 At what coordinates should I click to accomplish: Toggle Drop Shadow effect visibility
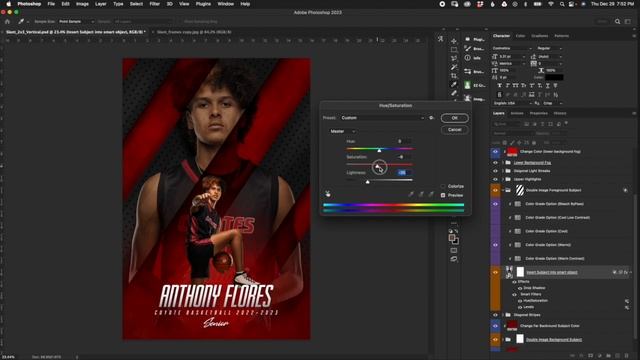(x=520, y=288)
